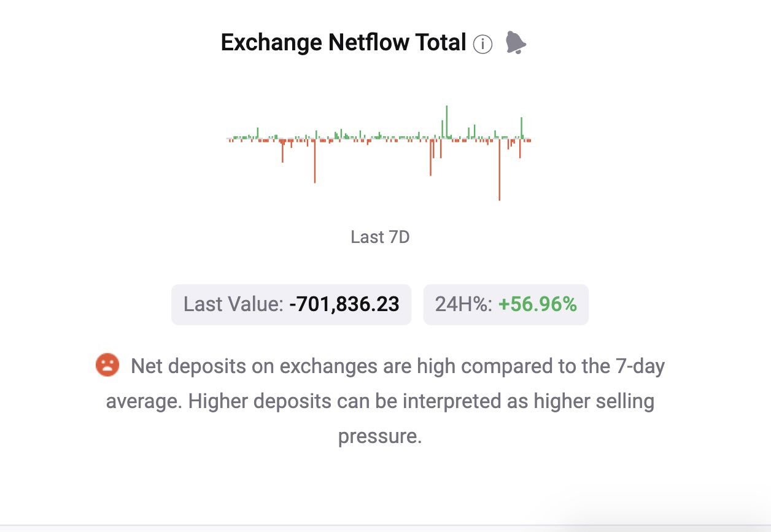Click the second-deepest red netflow bar
Screen dimensions: 771x532
tap(315, 161)
